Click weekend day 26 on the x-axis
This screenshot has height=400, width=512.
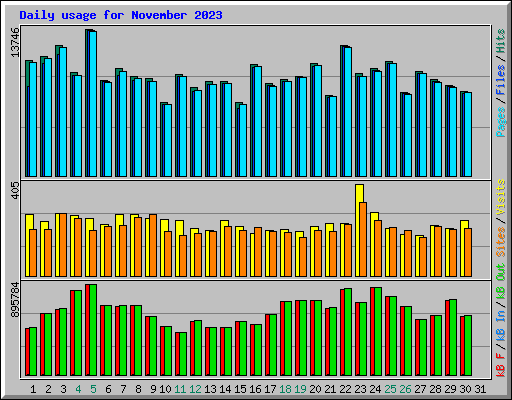[x=405, y=389]
